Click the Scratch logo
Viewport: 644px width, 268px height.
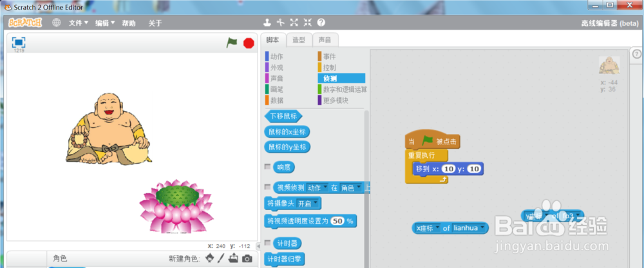pyautogui.click(x=25, y=23)
